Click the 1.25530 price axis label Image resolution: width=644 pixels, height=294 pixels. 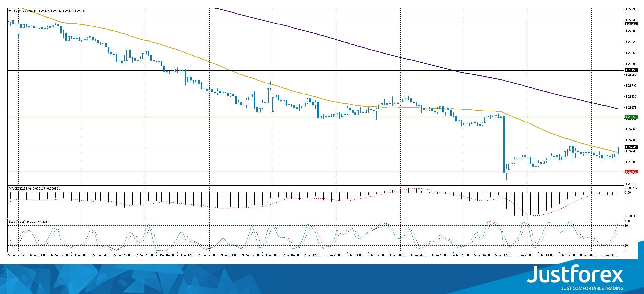click(x=631, y=97)
